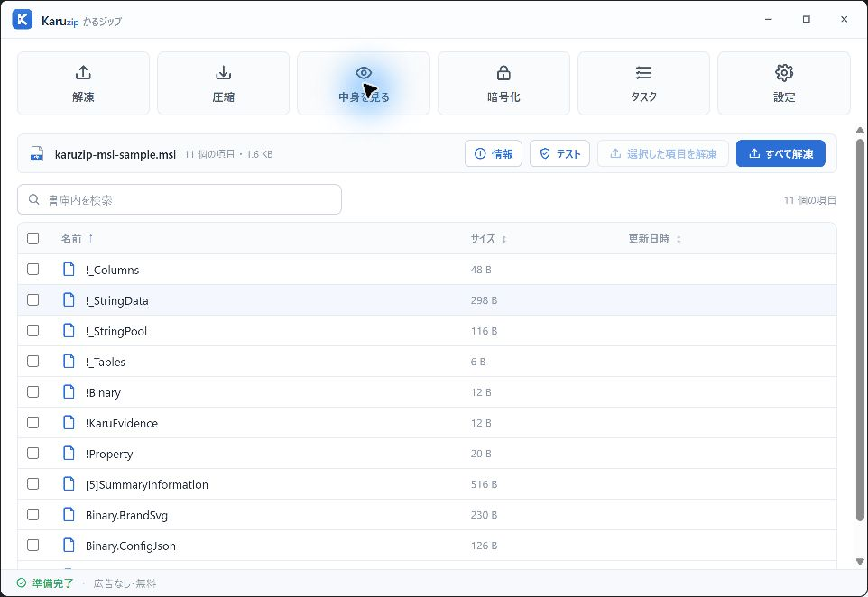Focus the 書庫内を検索 search field
This screenshot has width=868, height=597.
(180, 199)
